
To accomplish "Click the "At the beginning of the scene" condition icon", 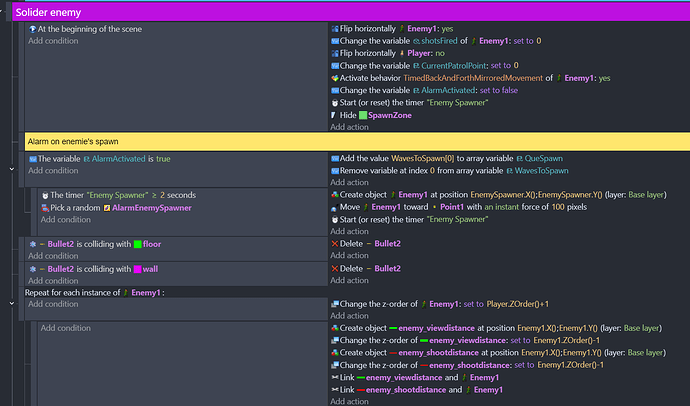I will tap(33, 29).
